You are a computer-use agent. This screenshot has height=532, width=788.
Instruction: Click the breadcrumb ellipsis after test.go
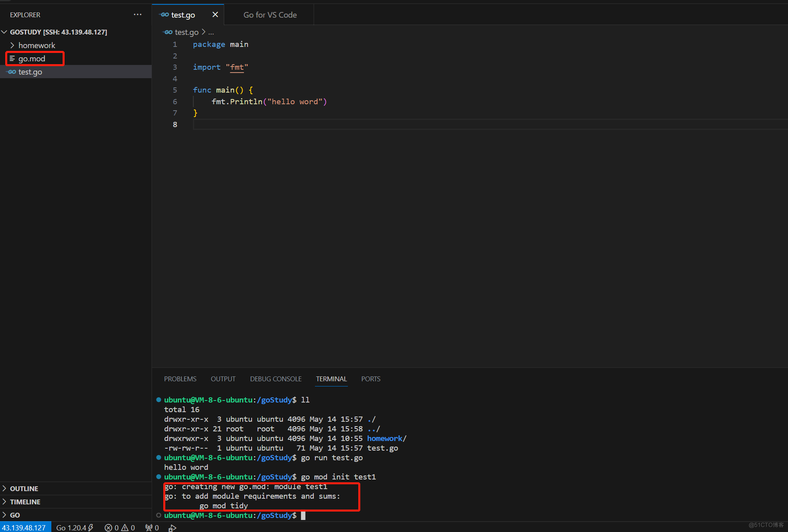pyautogui.click(x=211, y=32)
